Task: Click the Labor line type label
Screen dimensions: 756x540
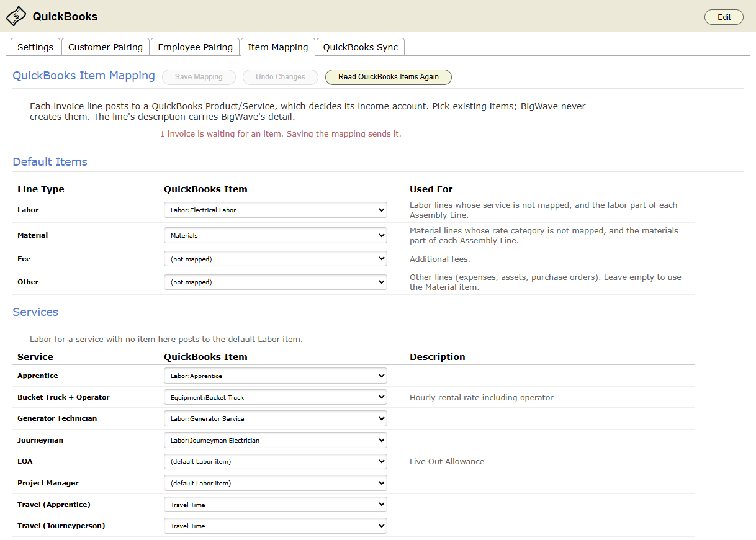Action: point(28,210)
